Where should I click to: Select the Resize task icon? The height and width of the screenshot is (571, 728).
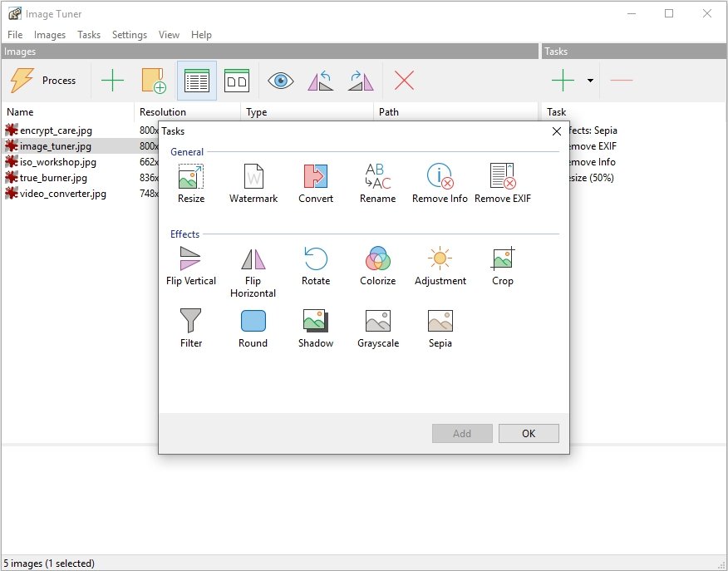(x=191, y=176)
